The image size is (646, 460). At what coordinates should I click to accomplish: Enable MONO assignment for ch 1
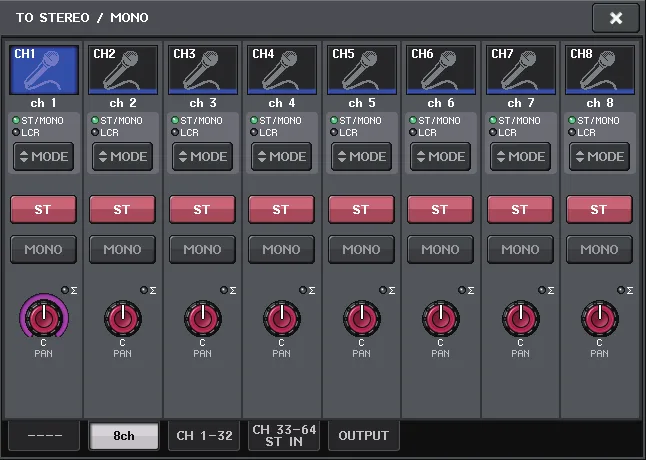pyautogui.click(x=43, y=250)
